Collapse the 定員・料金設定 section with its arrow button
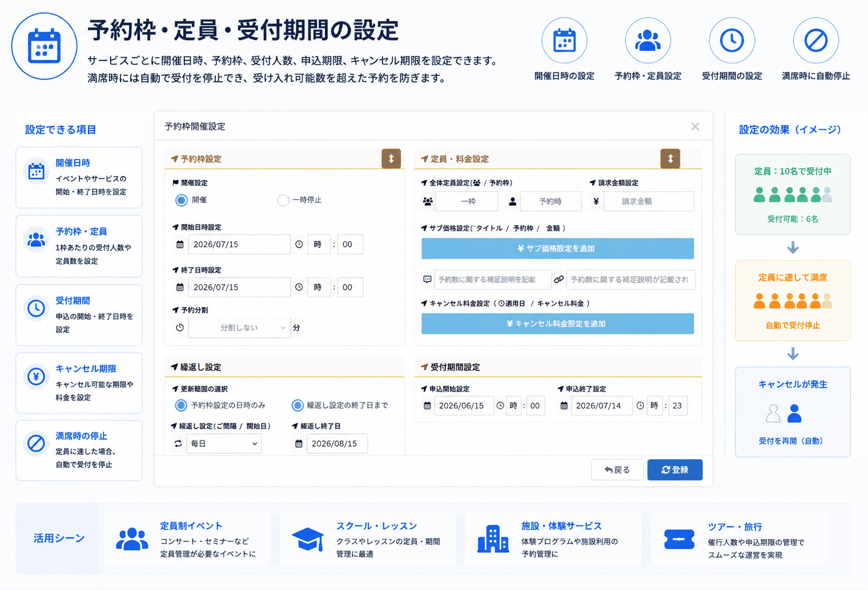Image resolution: width=868 pixels, height=590 pixels. (x=670, y=159)
